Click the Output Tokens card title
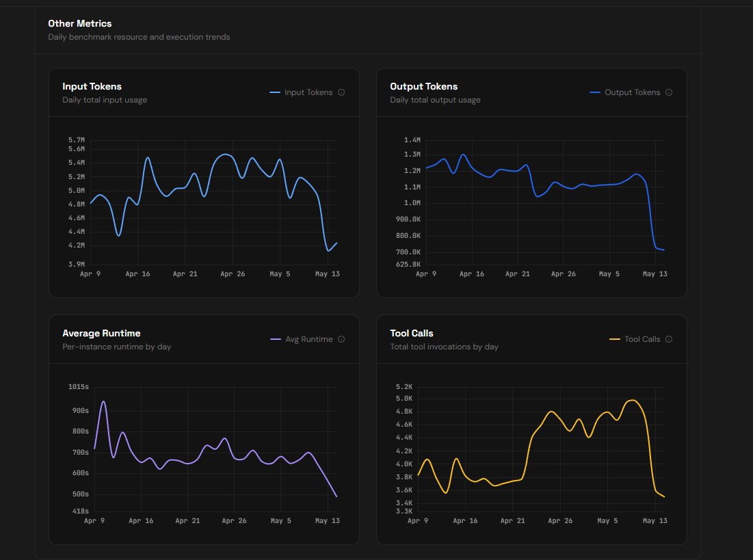 [423, 86]
